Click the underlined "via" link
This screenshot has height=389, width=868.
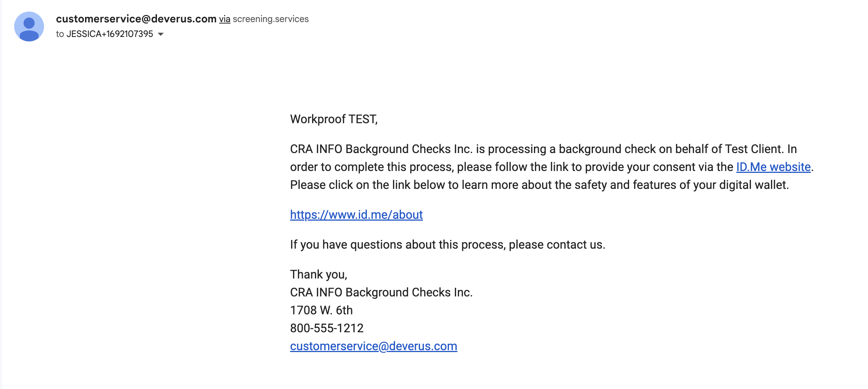coord(224,19)
